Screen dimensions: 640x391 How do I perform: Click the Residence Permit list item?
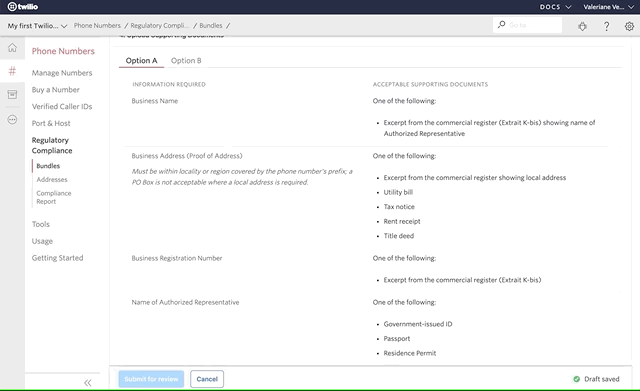click(410, 353)
